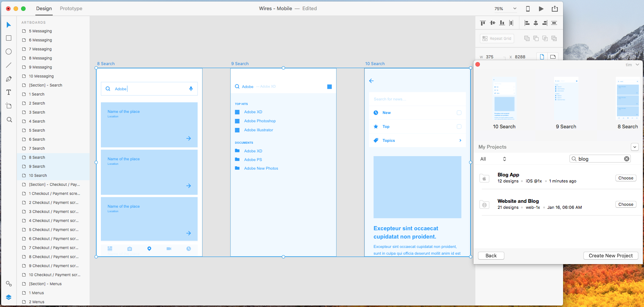This screenshot has width=644, height=307.
Task: Select the Zoom magnifier tool
Action: coord(9,120)
